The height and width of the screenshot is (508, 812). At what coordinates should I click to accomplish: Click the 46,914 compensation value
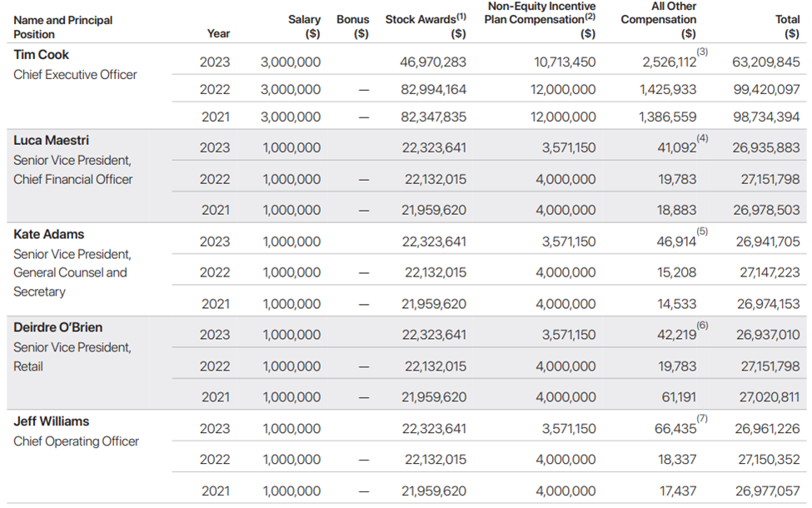[x=676, y=242]
